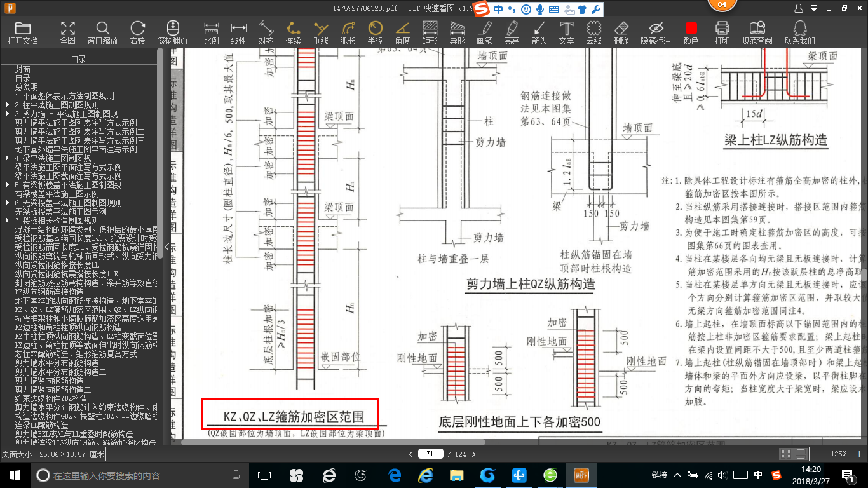Open 联系我们 contact us
Viewport: 868px width, 488px height.
[800, 32]
